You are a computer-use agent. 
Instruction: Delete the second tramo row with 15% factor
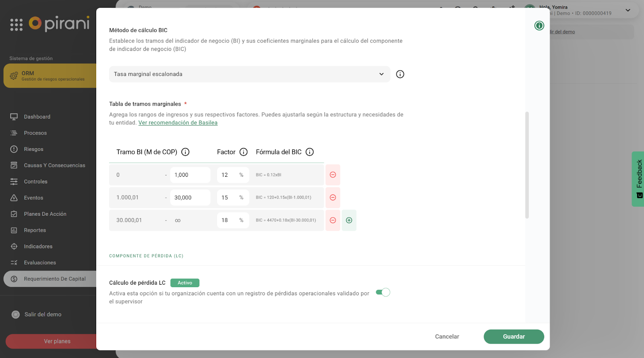coord(333,198)
